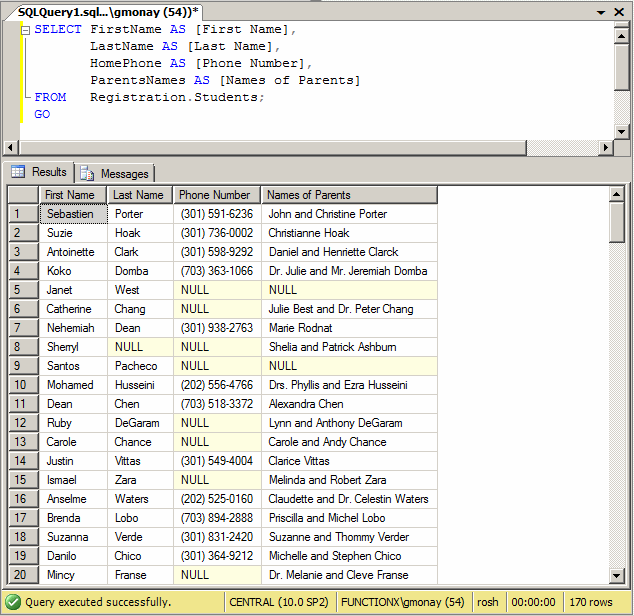Click phone number (202) 525-0160
Image resolution: width=634 pixels, height=616 pixels.
tap(218, 499)
